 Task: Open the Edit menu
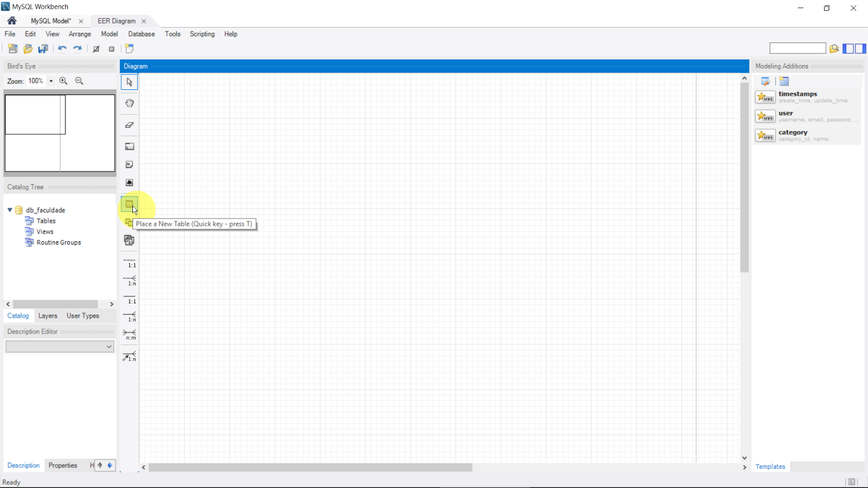[x=30, y=34]
